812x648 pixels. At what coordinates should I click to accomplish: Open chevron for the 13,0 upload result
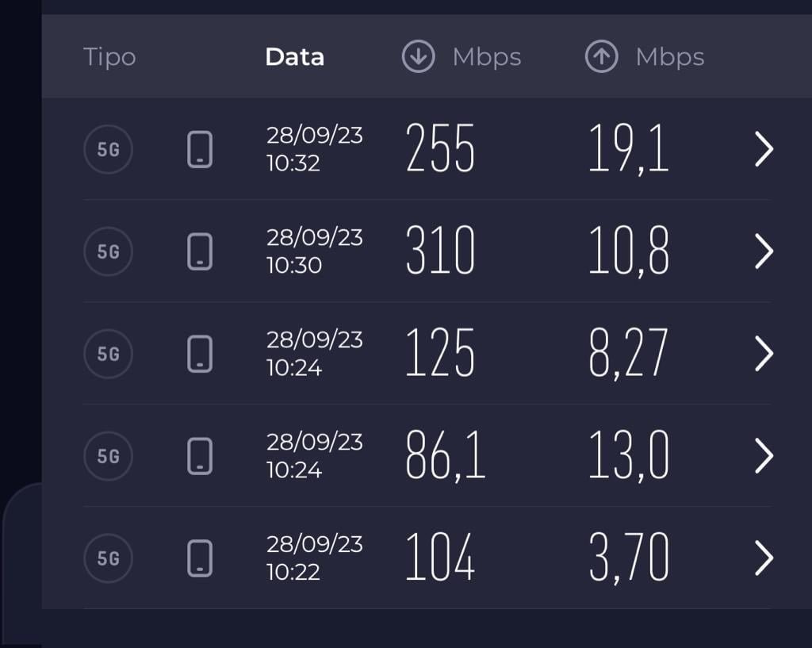[x=764, y=456]
